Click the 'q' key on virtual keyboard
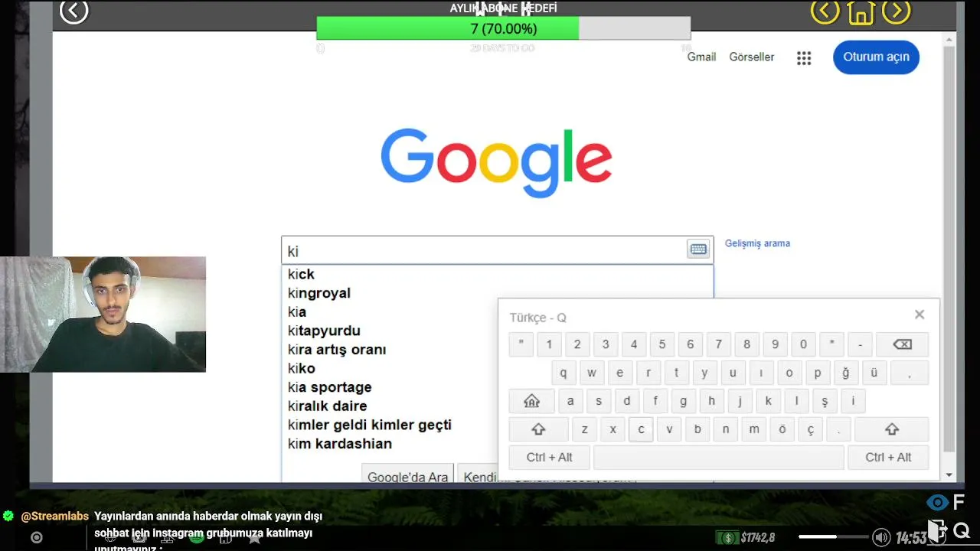Screen dimensions: 980x551 pyautogui.click(x=563, y=373)
